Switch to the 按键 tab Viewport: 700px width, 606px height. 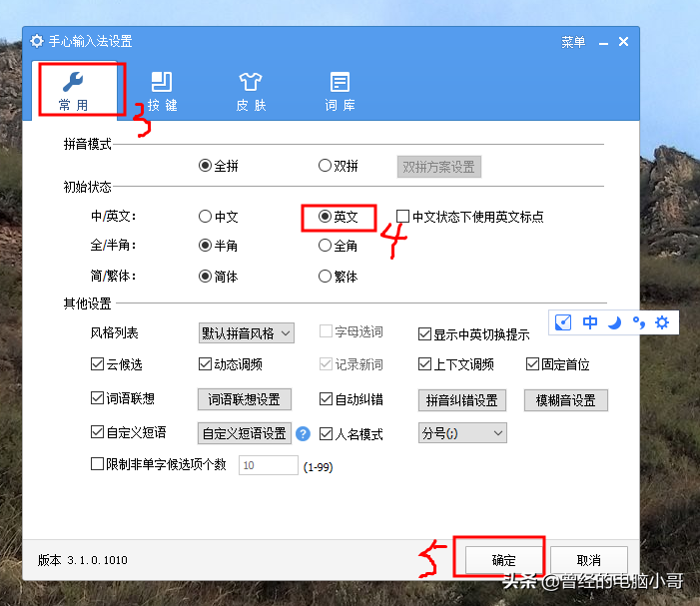point(163,91)
